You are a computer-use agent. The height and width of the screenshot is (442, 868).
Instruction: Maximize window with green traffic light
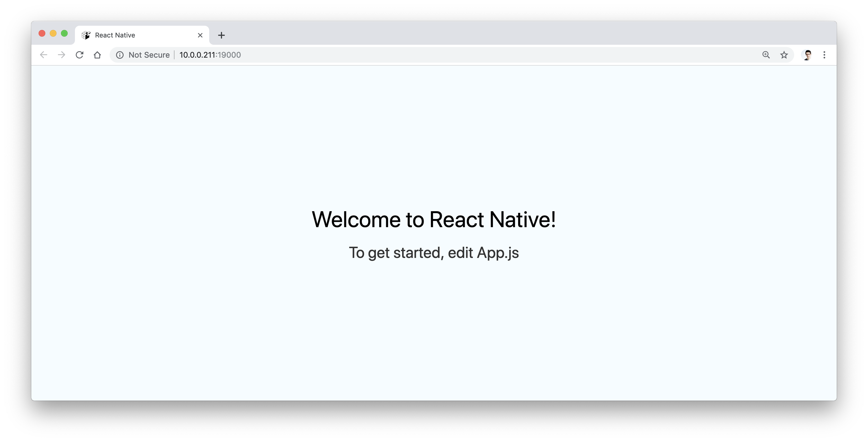[x=64, y=33]
